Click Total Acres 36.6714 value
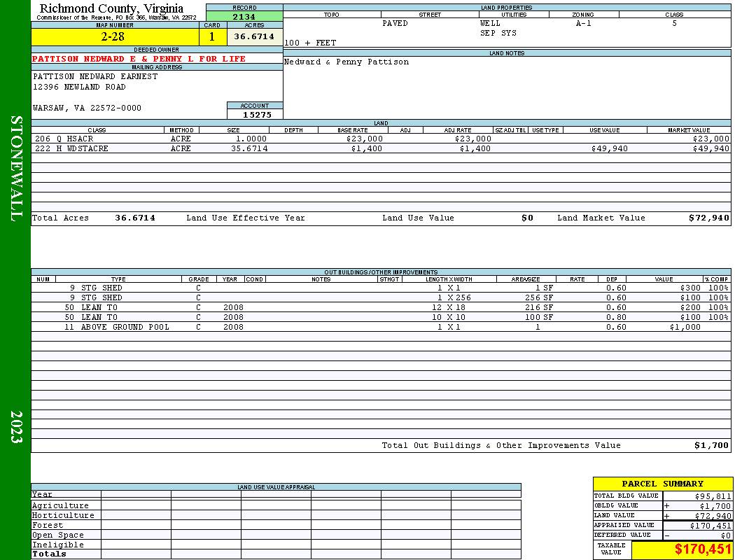Screen dimensions: 735x560 [135, 218]
